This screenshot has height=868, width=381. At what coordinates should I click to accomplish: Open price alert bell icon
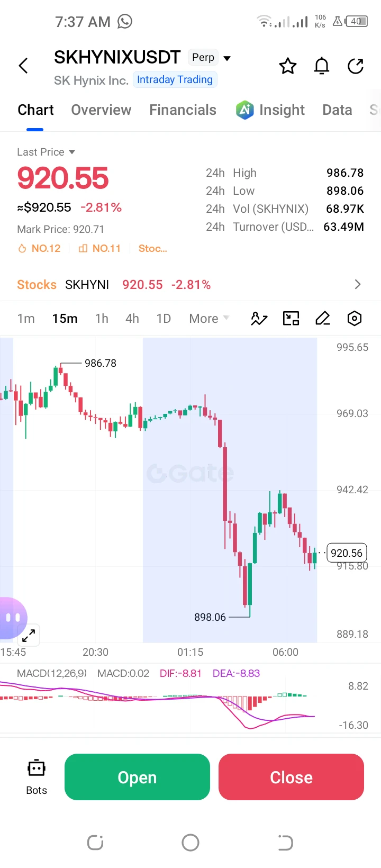tap(322, 66)
